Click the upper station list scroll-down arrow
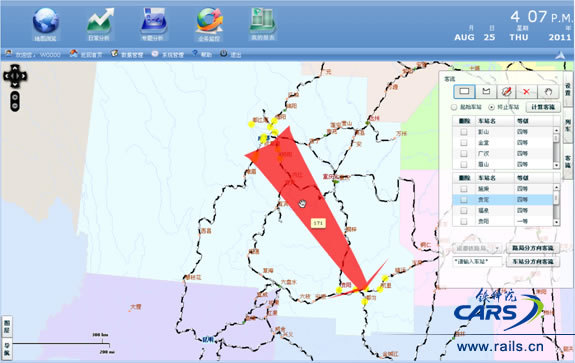The image size is (575, 363). tap(556, 165)
